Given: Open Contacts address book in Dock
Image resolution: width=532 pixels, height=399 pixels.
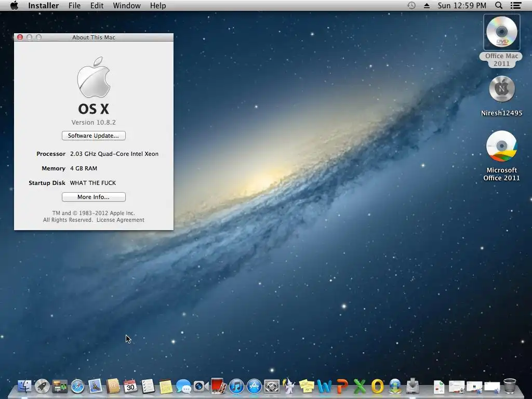Looking at the screenshot, I should [x=113, y=386].
